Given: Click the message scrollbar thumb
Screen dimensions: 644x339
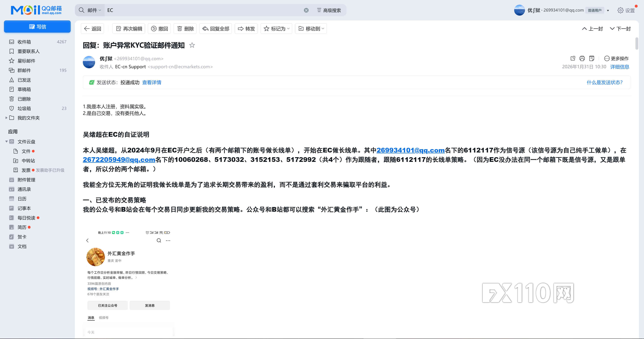Looking at the screenshot, I should coord(636,43).
